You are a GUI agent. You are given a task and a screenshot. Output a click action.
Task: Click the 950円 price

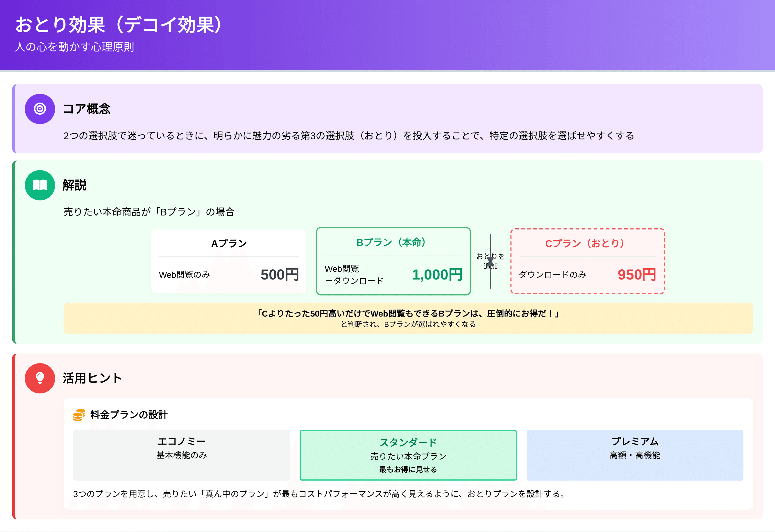point(637,275)
